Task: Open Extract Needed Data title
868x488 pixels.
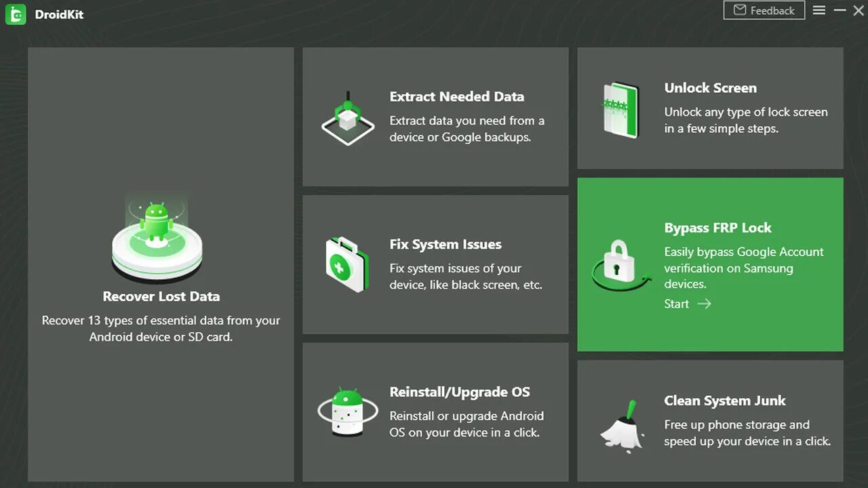Action: [457, 96]
